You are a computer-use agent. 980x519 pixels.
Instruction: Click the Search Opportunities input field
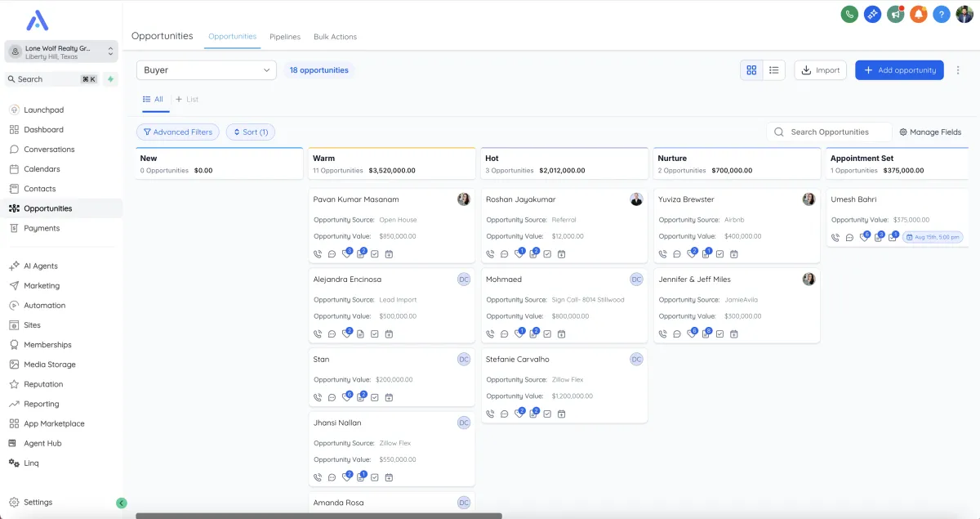pyautogui.click(x=835, y=132)
